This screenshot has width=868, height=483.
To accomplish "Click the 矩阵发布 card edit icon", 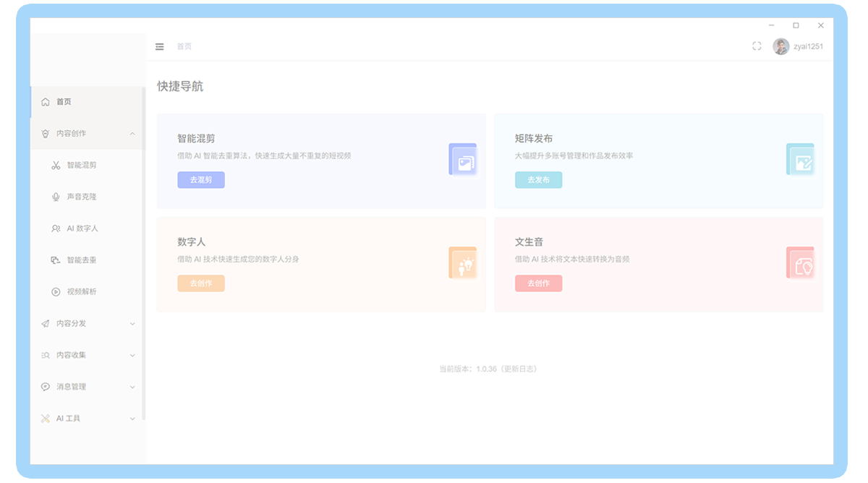I will pos(801,160).
